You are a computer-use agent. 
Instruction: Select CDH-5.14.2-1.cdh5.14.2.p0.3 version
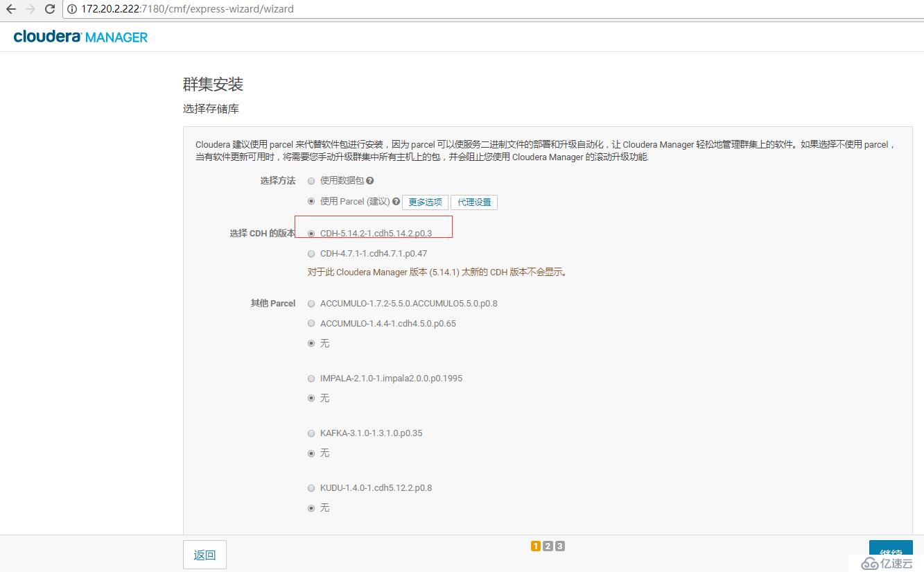click(311, 234)
